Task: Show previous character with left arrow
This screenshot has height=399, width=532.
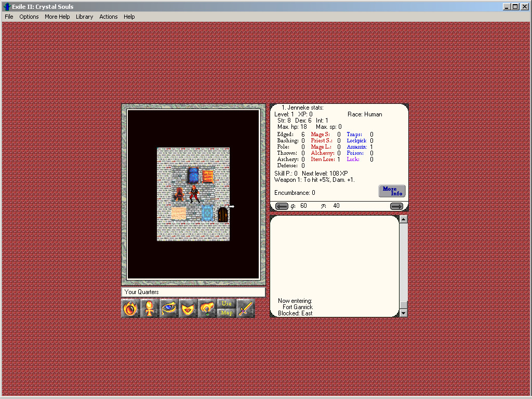Action: [282, 206]
